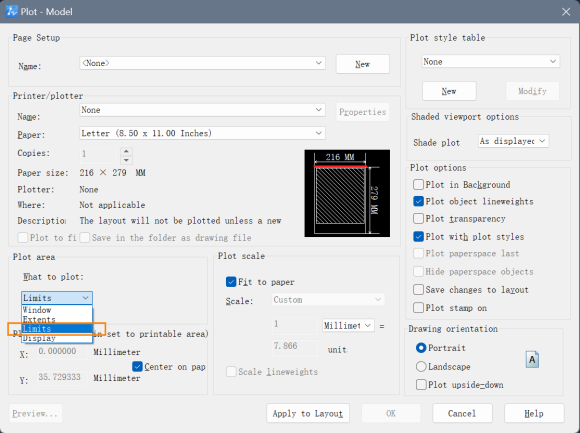Close the Plot - Model dialog
Viewport: 580px width, 433px height.
[566, 12]
